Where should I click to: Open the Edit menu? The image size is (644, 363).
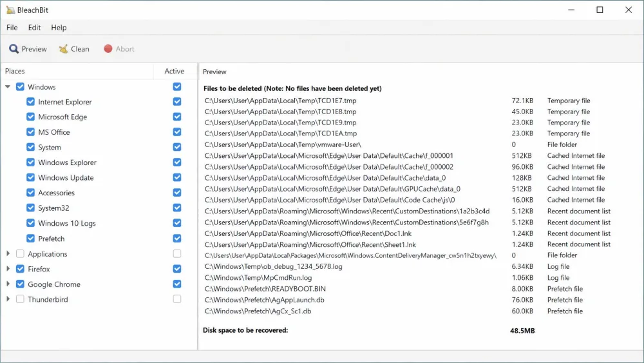(x=34, y=28)
